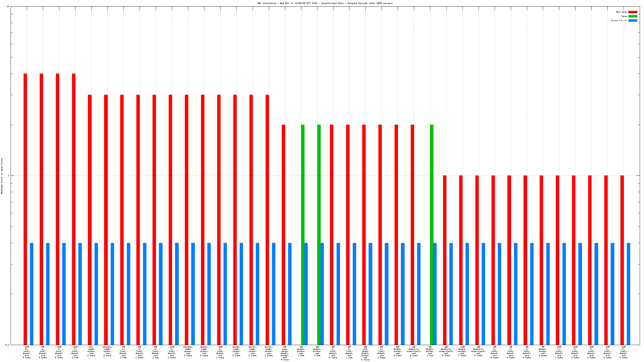
Task: Click the red bar for 2ff01.iadb.isipp.com
Action: (x=267, y=220)
